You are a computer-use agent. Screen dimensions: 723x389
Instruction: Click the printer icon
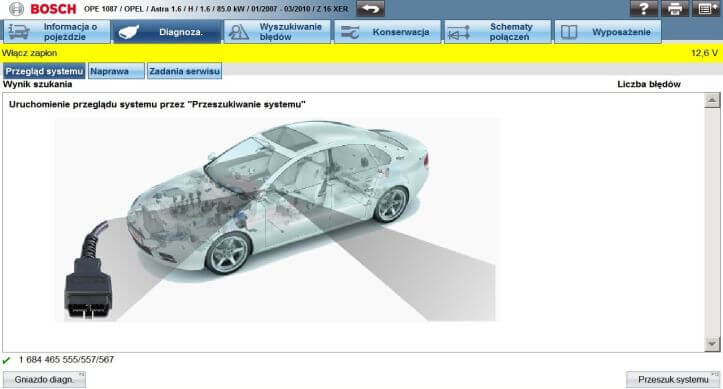pyautogui.click(x=675, y=9)
